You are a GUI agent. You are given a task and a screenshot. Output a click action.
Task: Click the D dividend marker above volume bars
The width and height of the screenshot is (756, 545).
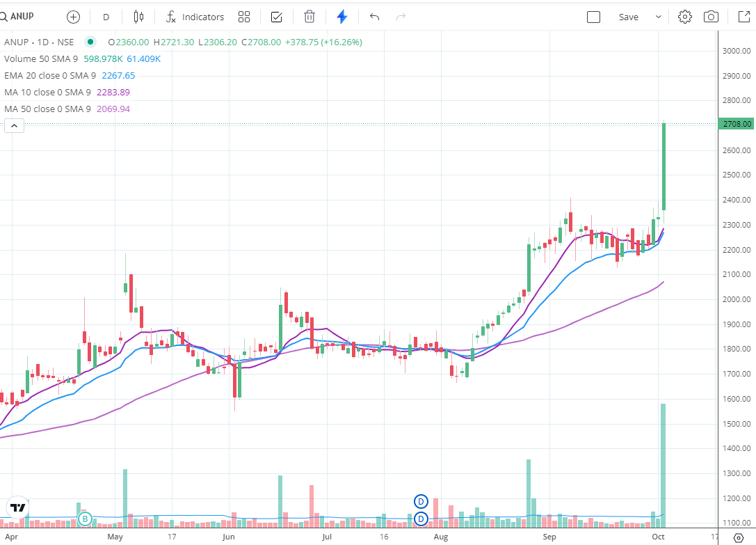(420, 500)
